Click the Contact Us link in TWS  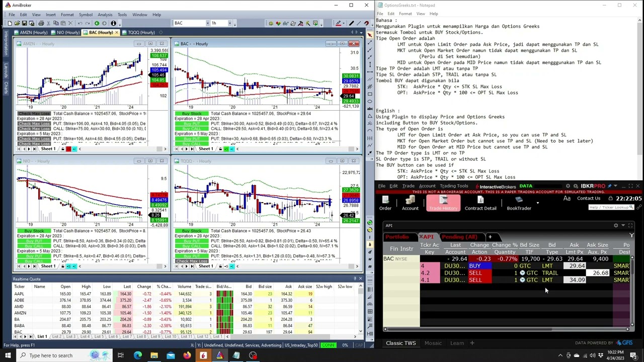click(x=588, y=199)
